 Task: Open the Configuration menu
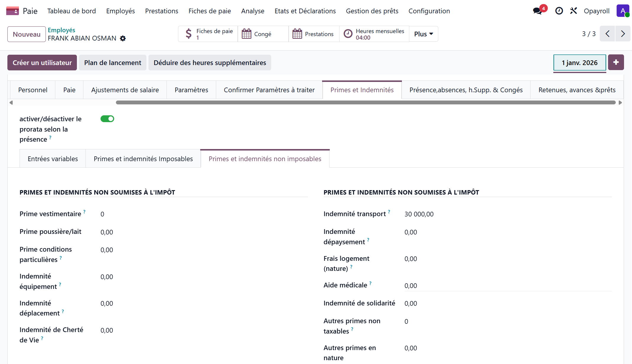[429, 11]
